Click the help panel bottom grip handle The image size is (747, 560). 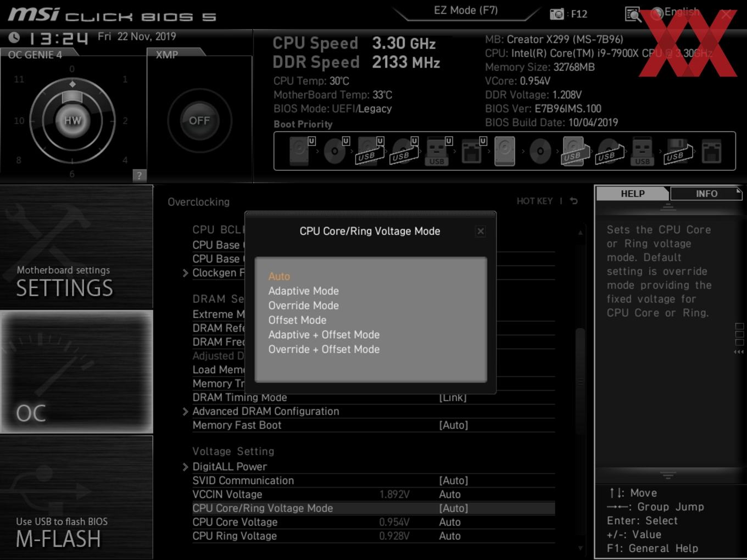pos(668,475)
